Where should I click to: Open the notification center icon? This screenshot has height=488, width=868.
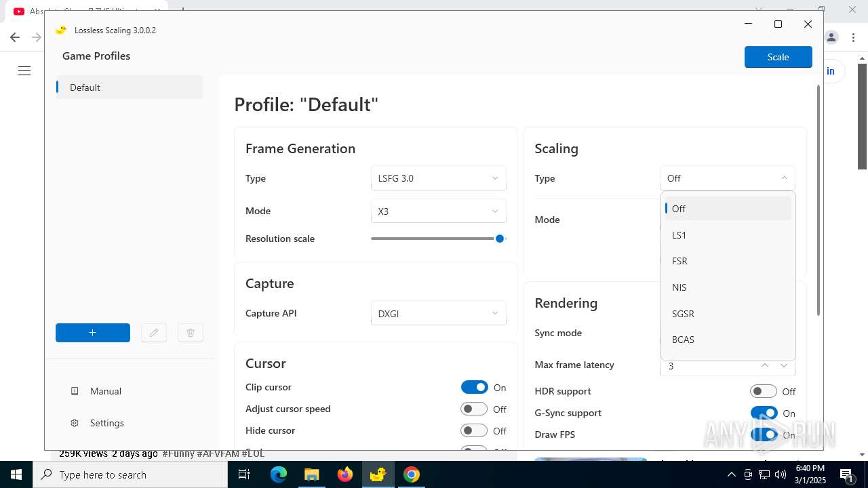[846, 474]
